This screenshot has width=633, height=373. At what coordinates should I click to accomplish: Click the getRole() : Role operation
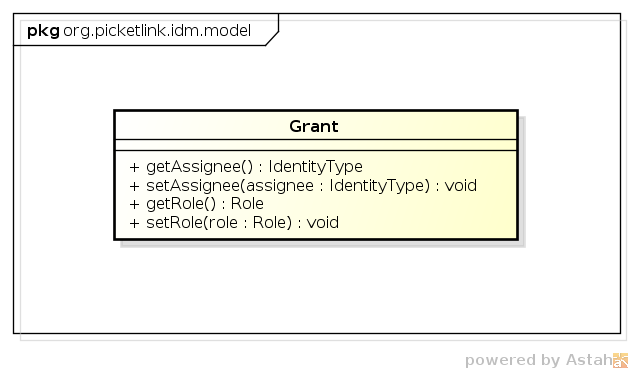196,204
